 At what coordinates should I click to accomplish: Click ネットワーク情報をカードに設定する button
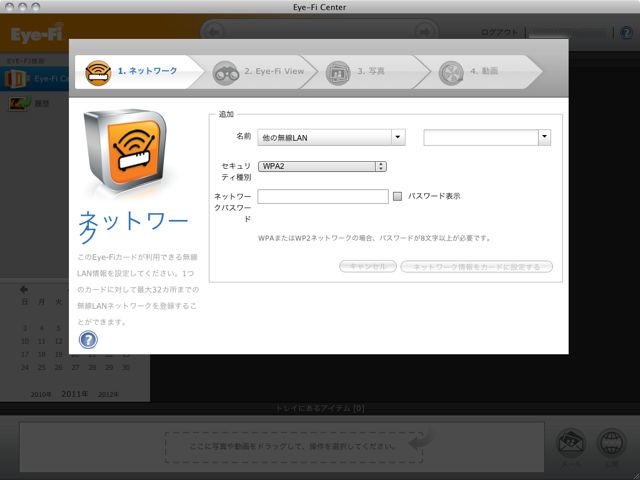[476, 267]
